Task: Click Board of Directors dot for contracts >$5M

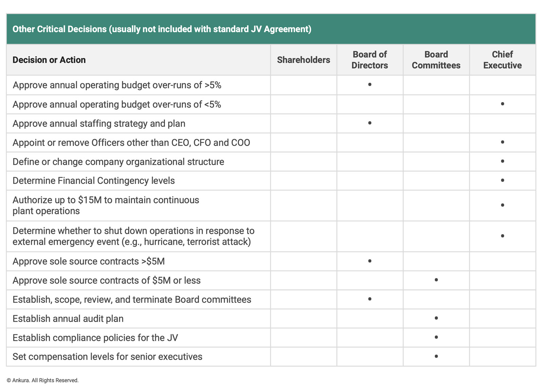Action: point(370,261)
